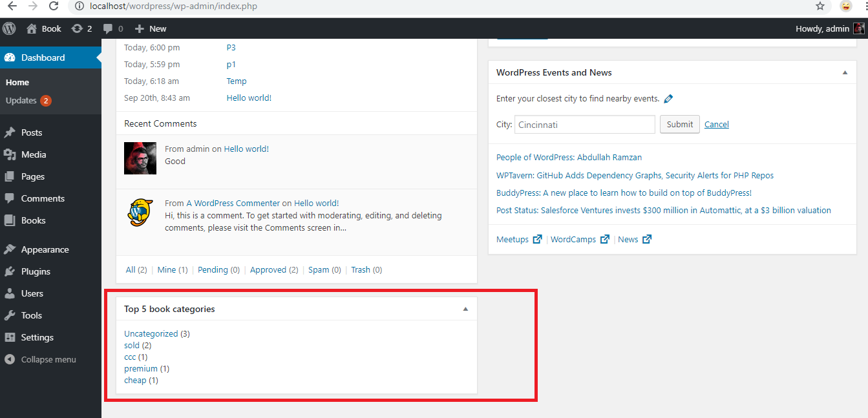
Task: Open the Uncategorized category link
Action: (x=151, y=333)
